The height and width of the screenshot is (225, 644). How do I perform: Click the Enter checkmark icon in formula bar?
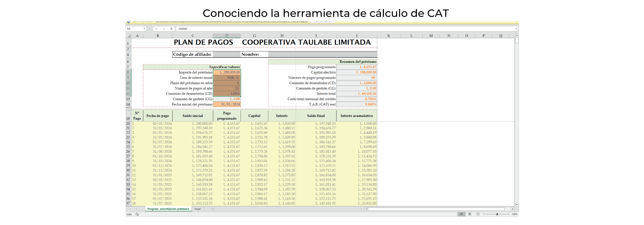tap(164, 29)
